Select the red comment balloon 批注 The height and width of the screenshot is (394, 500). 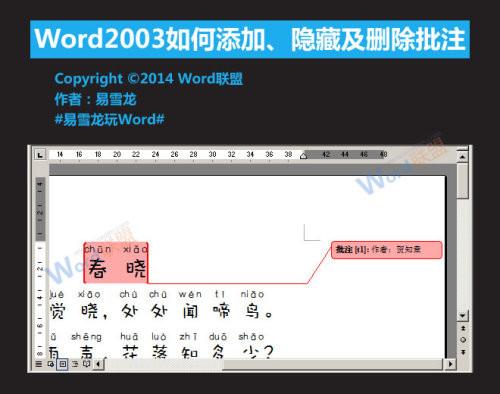pos(387,250)
